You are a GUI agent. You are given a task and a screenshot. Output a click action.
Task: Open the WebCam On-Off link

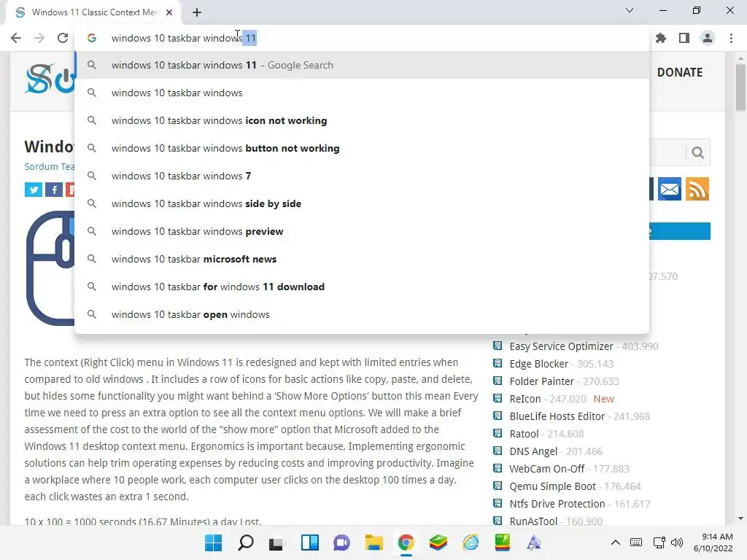pyautogui.click(x=547, y=469)
